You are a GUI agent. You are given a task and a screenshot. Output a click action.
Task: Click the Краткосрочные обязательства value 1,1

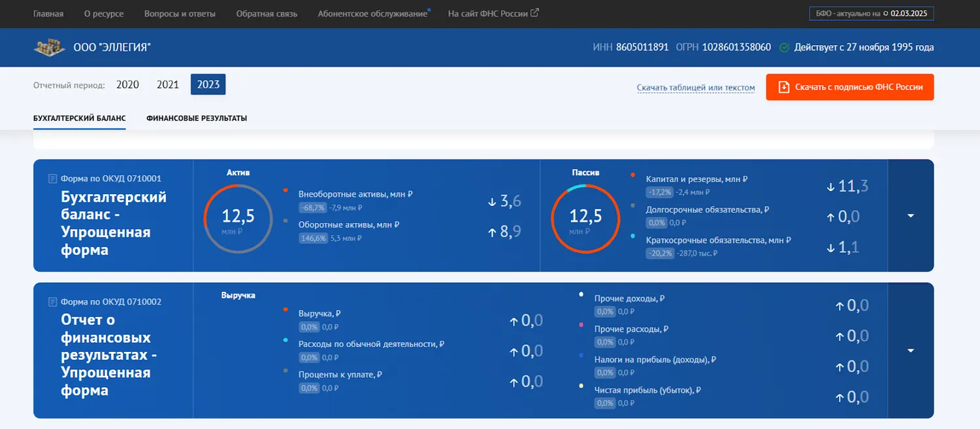point(849,247)
